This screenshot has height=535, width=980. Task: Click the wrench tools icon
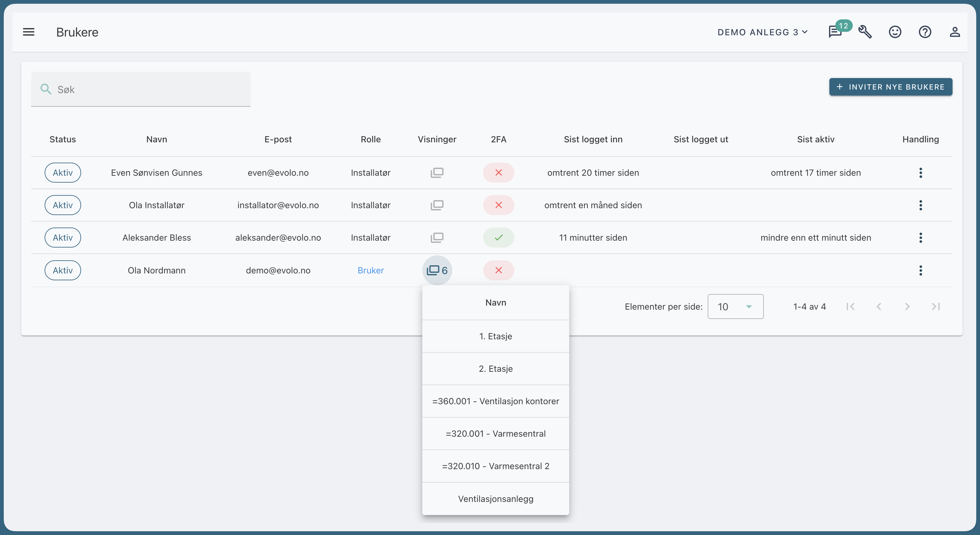(865, 32)
